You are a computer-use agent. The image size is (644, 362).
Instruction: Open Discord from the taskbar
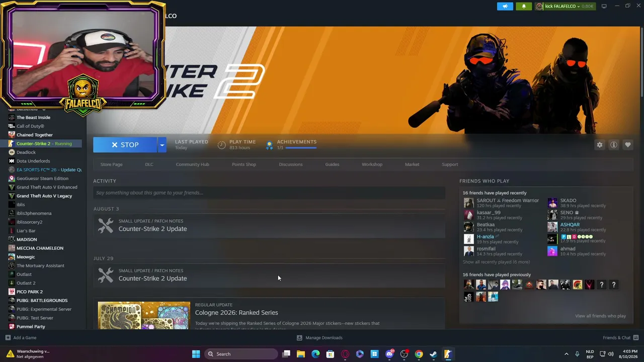[389, 354]
